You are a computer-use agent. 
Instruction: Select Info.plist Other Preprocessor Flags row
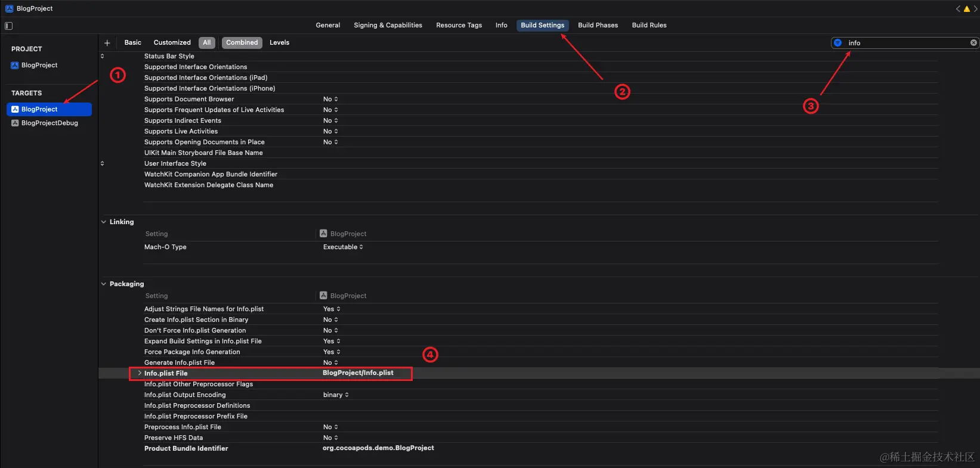coord(199,384)
